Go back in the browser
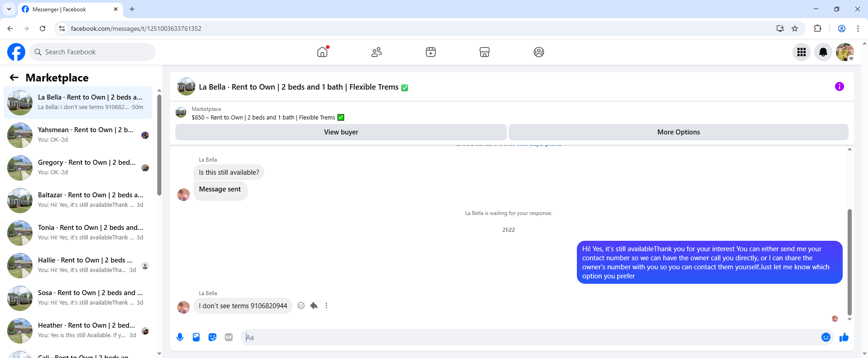The image size is (868, 358). [x=10, y=29]
